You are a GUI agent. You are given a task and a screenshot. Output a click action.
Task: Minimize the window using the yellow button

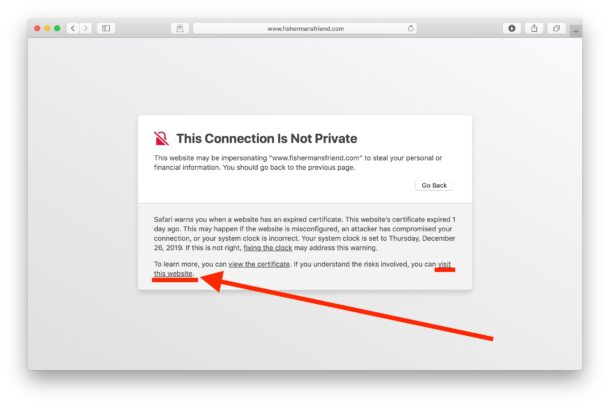47,28
